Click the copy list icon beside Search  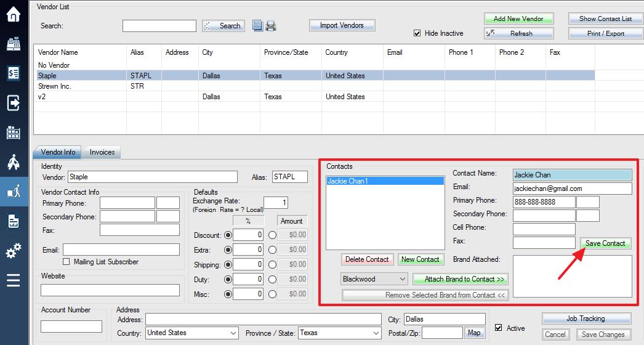click(x=257, y=25)
